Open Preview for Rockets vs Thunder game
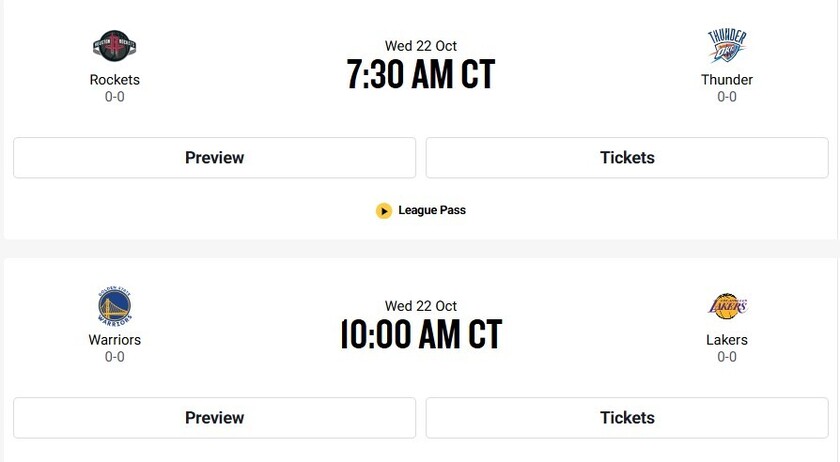 click(214, 158)
